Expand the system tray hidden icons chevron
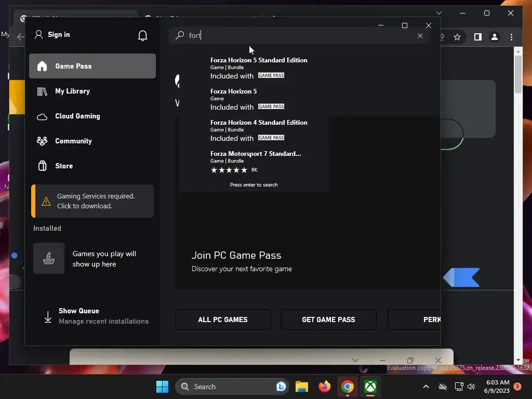 426,387
